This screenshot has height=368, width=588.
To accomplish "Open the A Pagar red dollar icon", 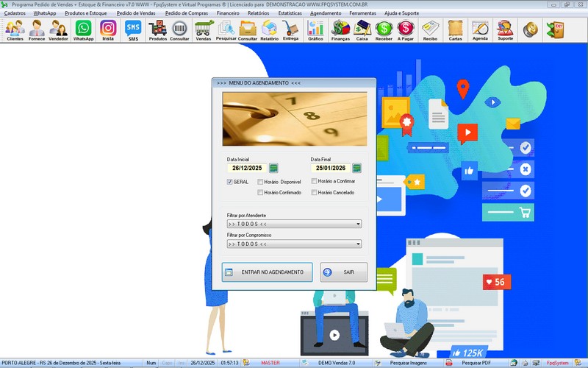I will tap(406, 30).
